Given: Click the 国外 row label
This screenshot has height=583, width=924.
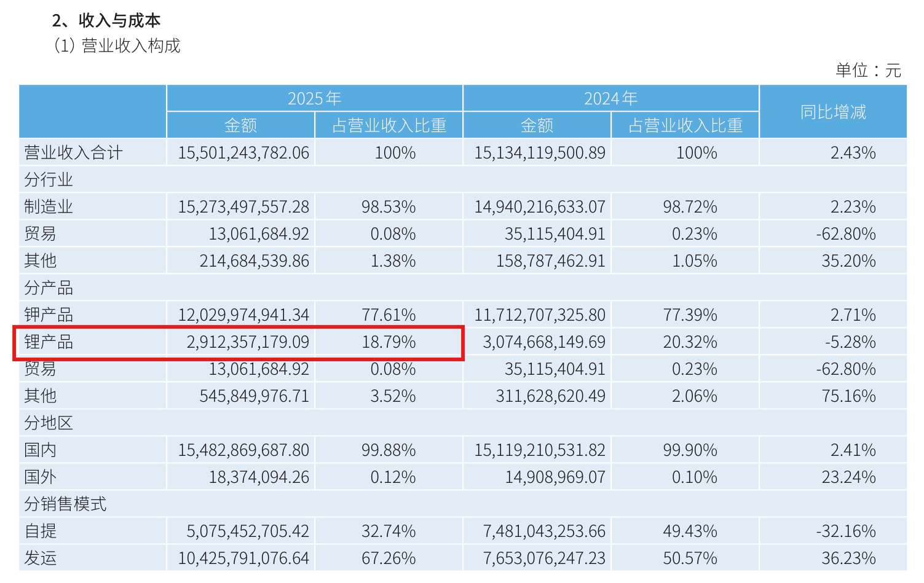Looking at the screenshot, I should [x=41, y=477].
